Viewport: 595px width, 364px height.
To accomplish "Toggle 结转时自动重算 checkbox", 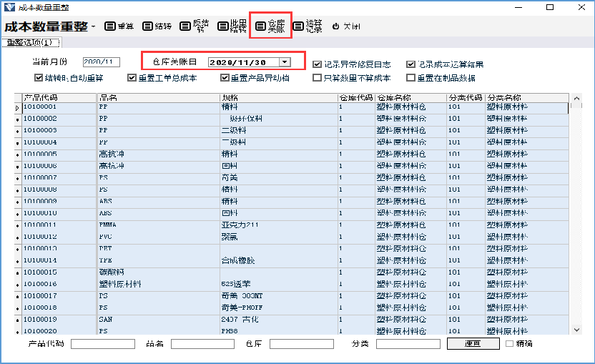I will pyautogui.click(x=39, y=78).
